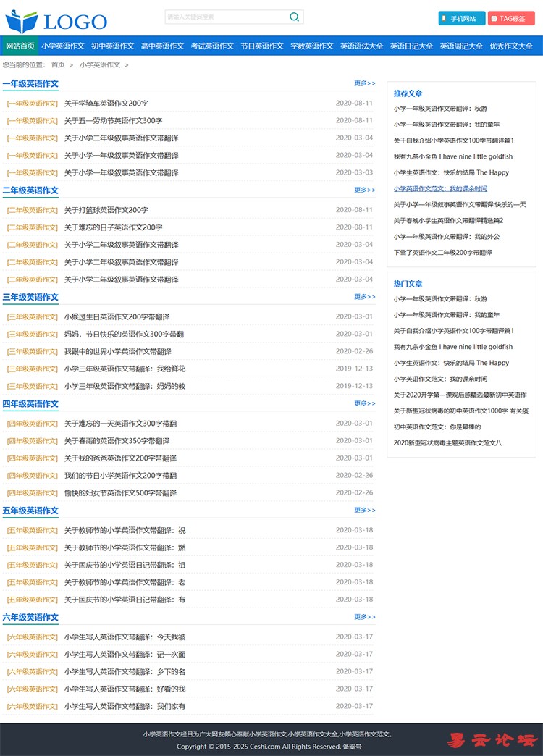Click 更多>> beside 六年级英语作文
Image resolution: width=543 pixels, height=756 pixels.
(365, 617)
